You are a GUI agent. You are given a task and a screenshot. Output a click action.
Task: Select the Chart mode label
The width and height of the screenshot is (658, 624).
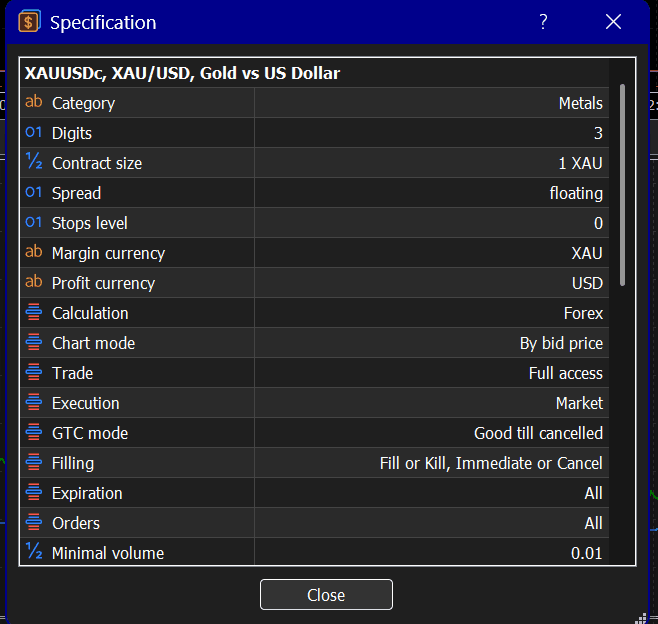93,343
